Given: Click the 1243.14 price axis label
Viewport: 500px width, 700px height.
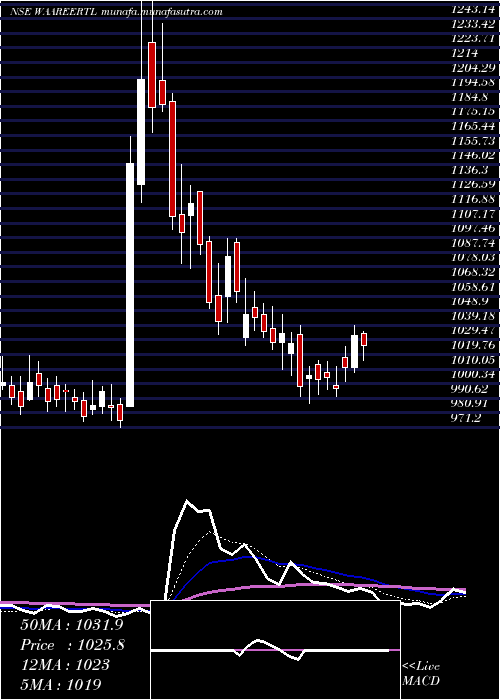Looking at the screenshot, I should point(472,10).
